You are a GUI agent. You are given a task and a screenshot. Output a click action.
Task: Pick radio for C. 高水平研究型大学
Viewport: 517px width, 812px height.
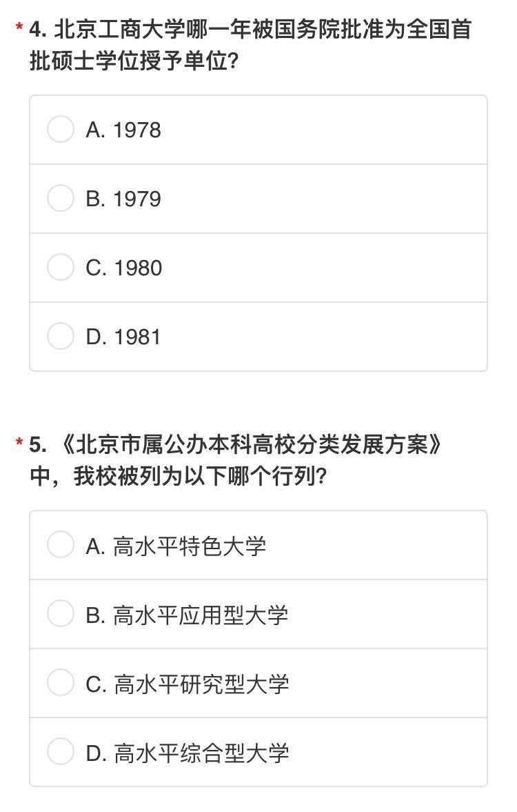pyautogui.click(x=61, y=683)
